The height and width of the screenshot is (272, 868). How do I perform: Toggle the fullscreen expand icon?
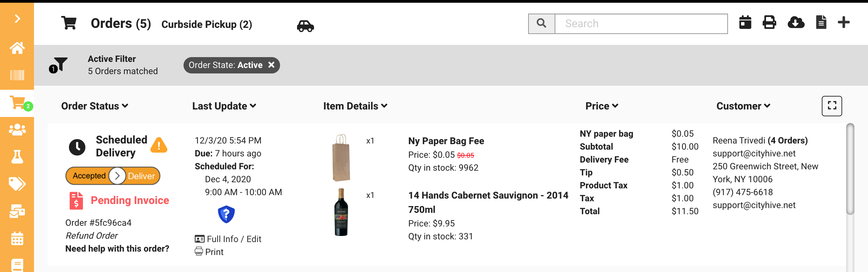[832, 106]
